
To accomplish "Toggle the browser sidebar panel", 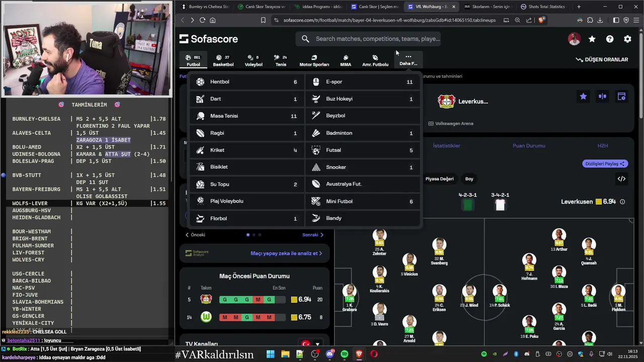I will point(616,20).
